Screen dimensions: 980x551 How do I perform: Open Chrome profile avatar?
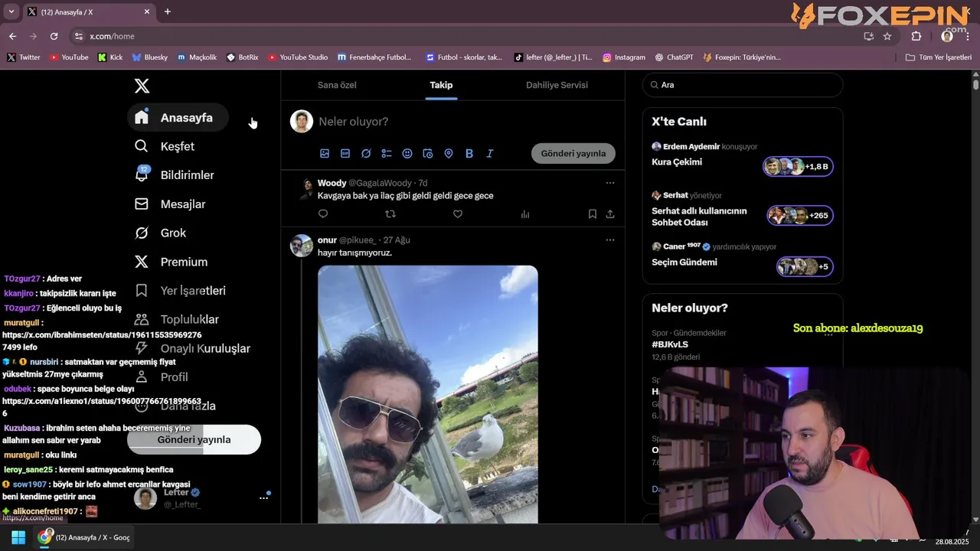[947, 36]
